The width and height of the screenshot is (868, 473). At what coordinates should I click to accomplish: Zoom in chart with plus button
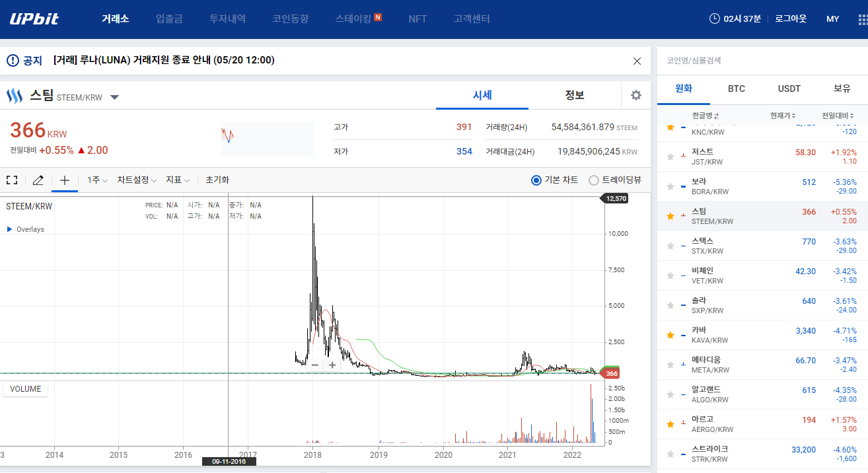point(332,365)
